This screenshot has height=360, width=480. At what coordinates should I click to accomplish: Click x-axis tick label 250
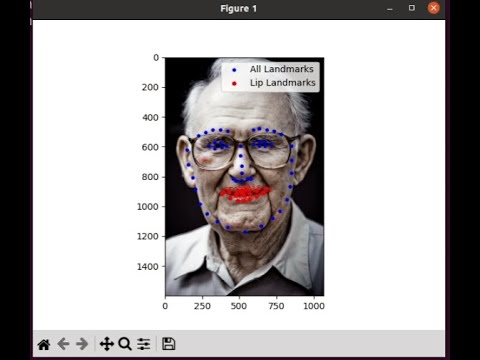point(202,306)
